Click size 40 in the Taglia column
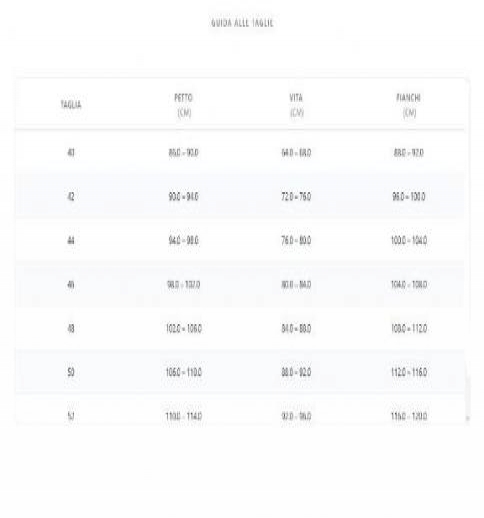The width and height of the screenshot is (484, 518). click(71, 153)
